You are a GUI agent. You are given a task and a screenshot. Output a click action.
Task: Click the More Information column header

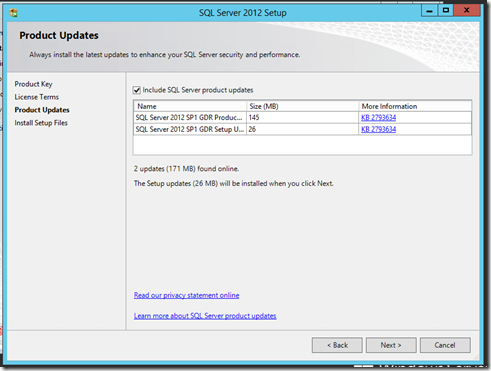coord(415,106)
